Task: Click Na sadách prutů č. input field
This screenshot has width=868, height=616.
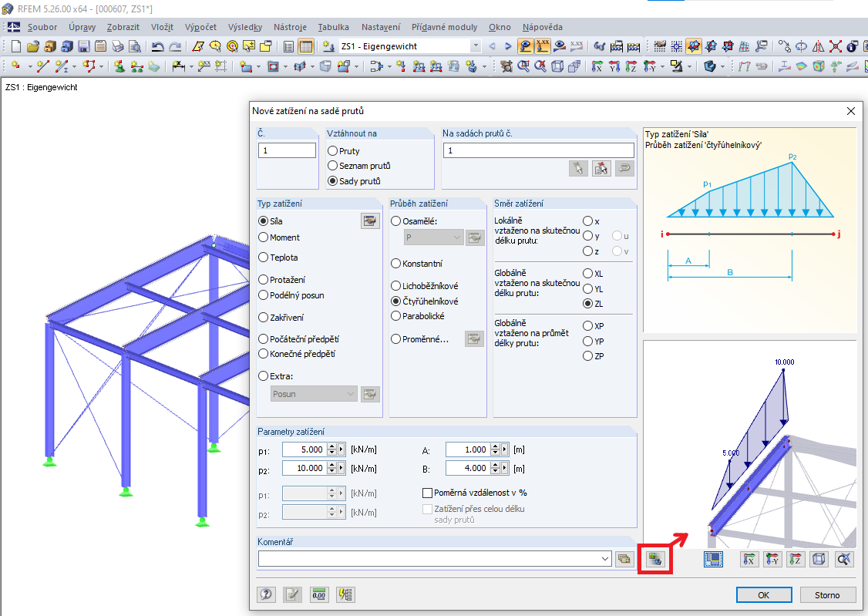Action: (x=539, y=150)
